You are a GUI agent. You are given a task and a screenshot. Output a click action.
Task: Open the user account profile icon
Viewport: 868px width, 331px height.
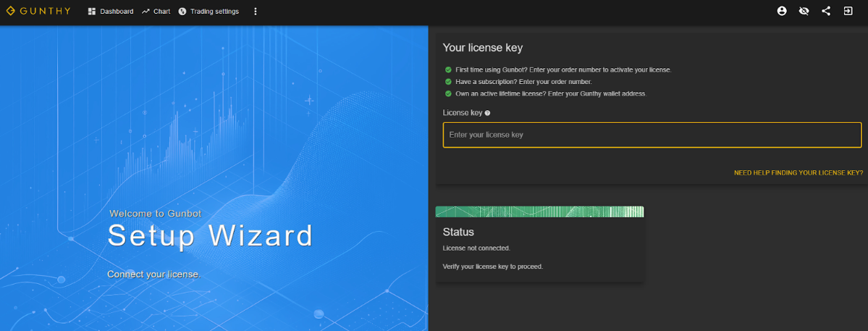pos(782,11)
